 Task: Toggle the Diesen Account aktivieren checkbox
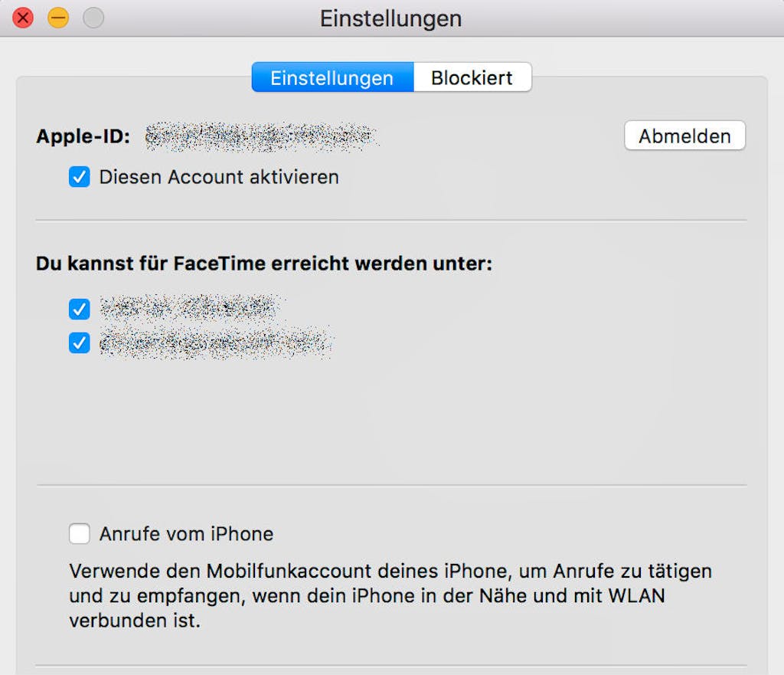click(80, 177)
